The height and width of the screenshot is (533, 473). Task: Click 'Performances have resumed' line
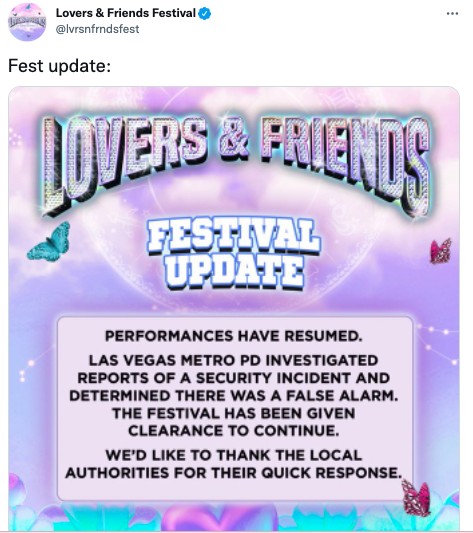pyautogui.click(x=234, y=336)
